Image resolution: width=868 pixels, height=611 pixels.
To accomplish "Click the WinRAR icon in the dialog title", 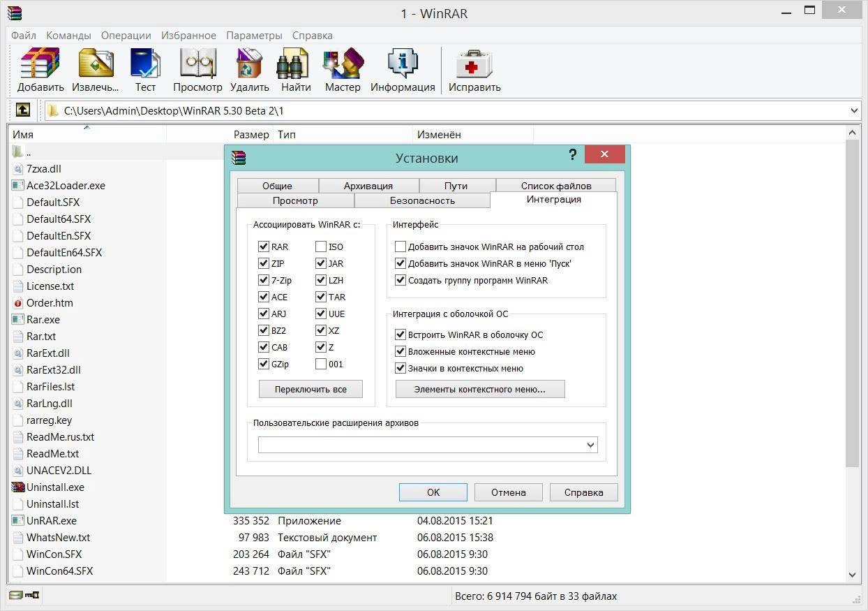I will [239, 158].
